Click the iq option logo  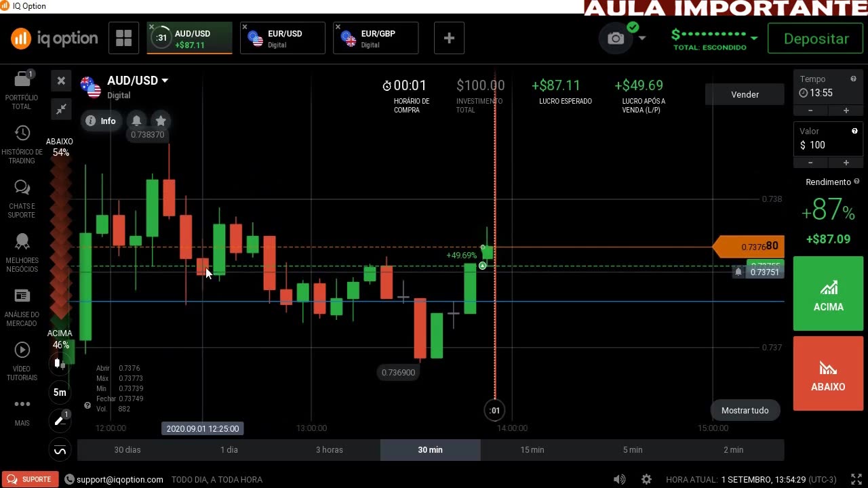coord(54,39)
